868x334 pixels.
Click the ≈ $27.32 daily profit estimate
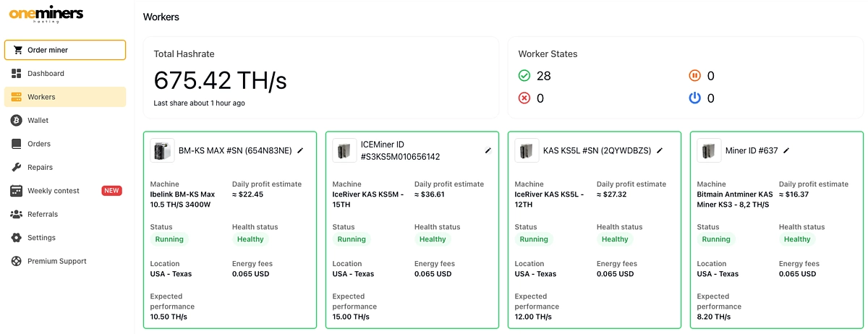612,194
